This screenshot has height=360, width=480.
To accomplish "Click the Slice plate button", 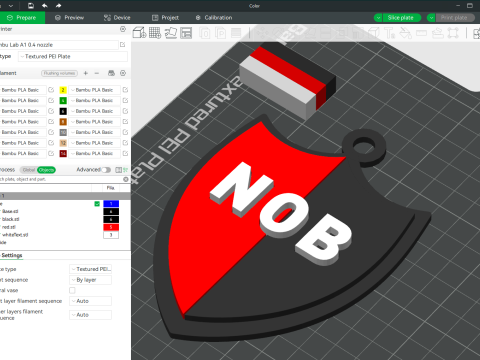I will pos(401,18).
